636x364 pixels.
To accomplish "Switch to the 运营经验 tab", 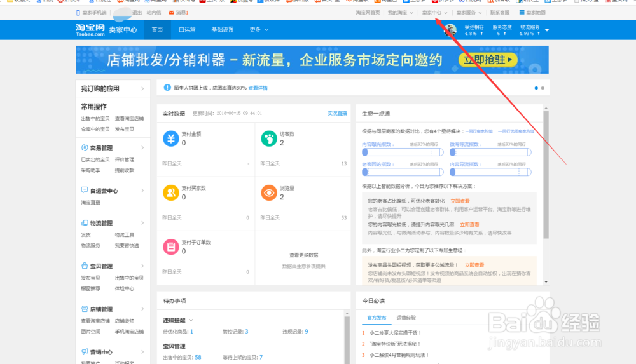I will tap(406, 318).
